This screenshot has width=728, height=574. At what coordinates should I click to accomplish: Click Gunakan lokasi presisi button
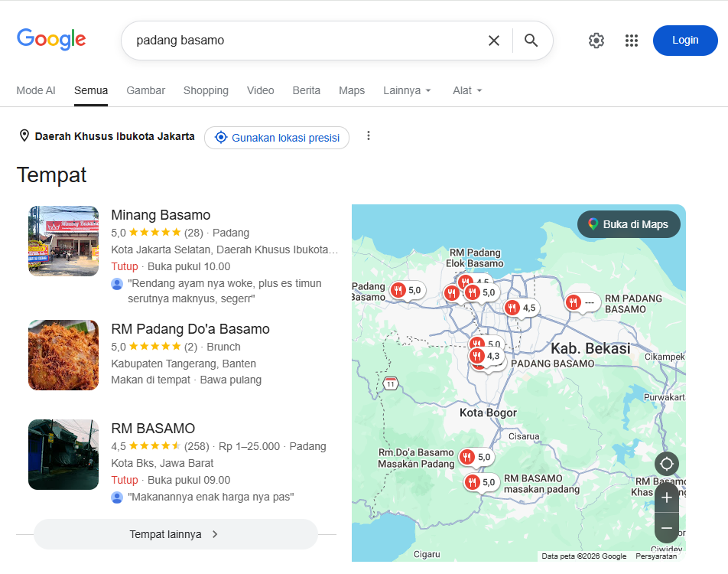click(277, 138)
